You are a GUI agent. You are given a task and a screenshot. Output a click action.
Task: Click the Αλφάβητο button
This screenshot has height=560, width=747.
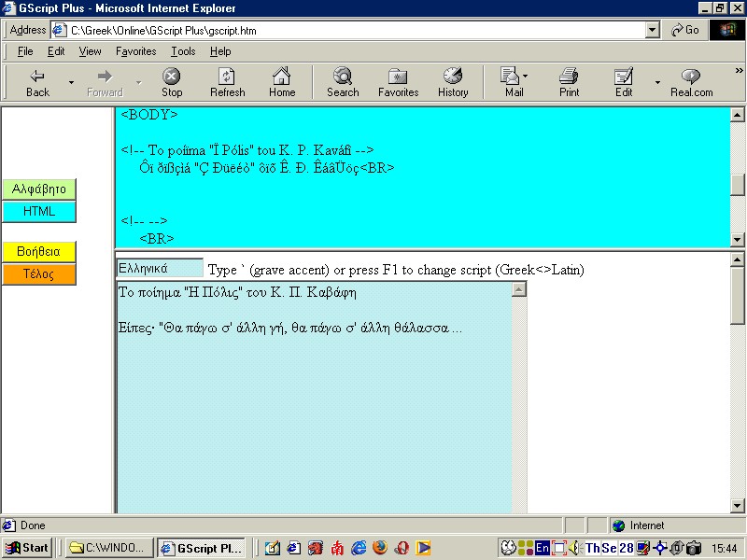pyautogui.click(x=39, y=189)
